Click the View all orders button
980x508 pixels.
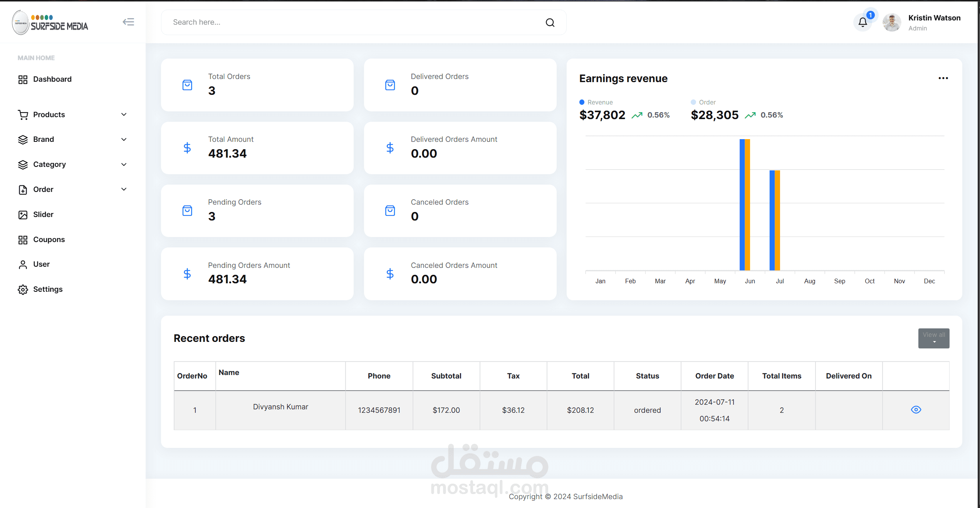[x=933, y=338]
